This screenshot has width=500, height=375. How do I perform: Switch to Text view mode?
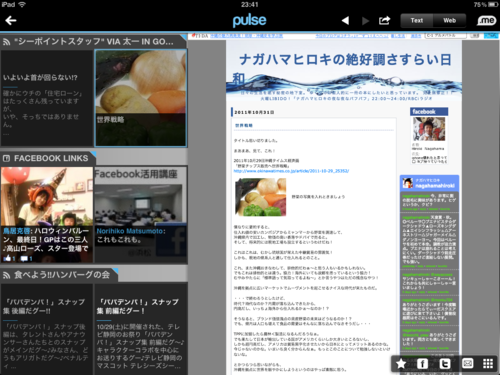(x=417, y=20)
